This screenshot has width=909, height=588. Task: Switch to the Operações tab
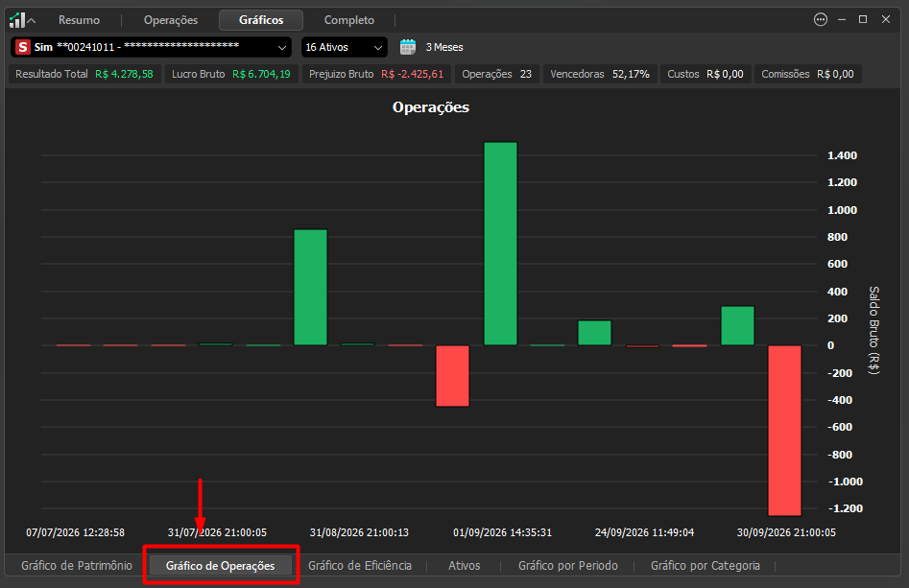tap(171, 20)
